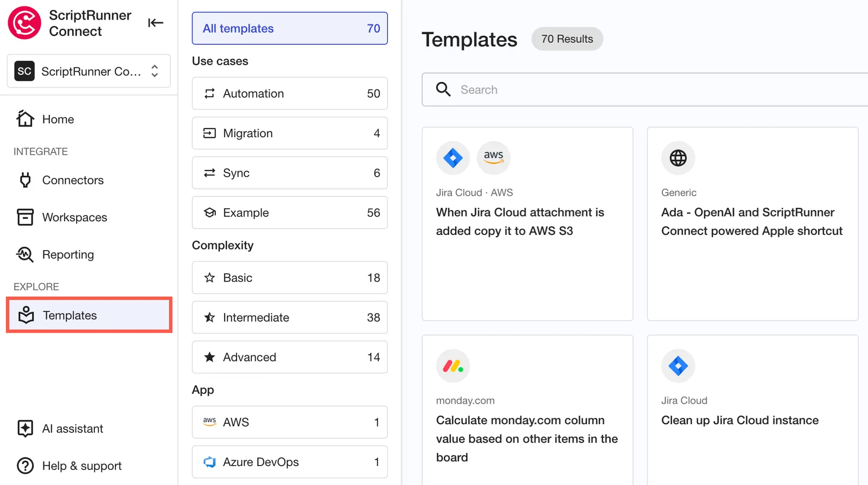Click the Workspaces archive box icon

coord(25,217)
